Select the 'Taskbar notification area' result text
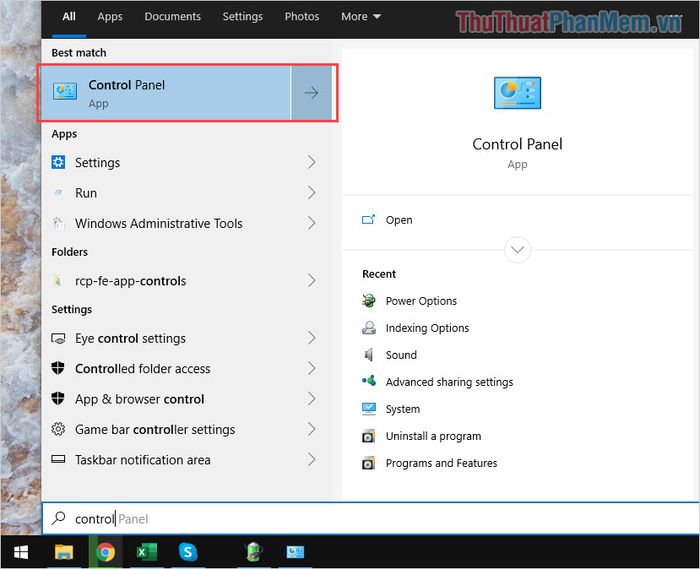This screenshot has width=700, height=569. pyautogui.click(x=142, y=460)
